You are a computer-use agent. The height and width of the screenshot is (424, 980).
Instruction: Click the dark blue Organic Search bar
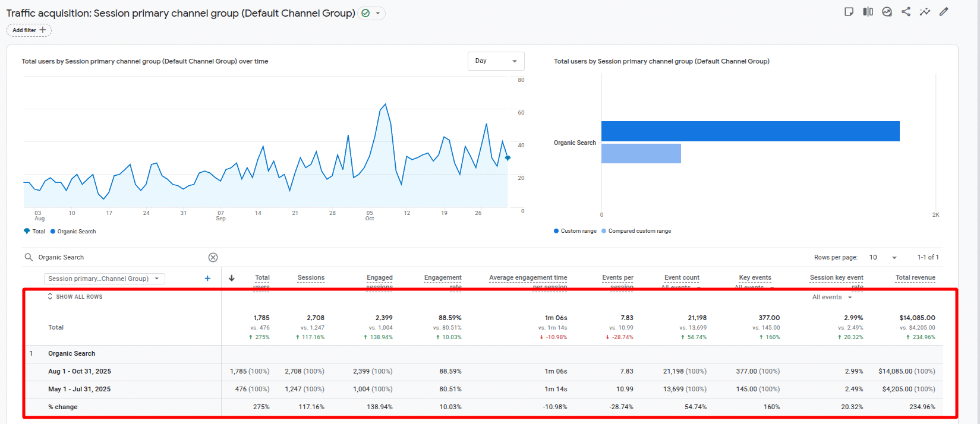point(750,131)
